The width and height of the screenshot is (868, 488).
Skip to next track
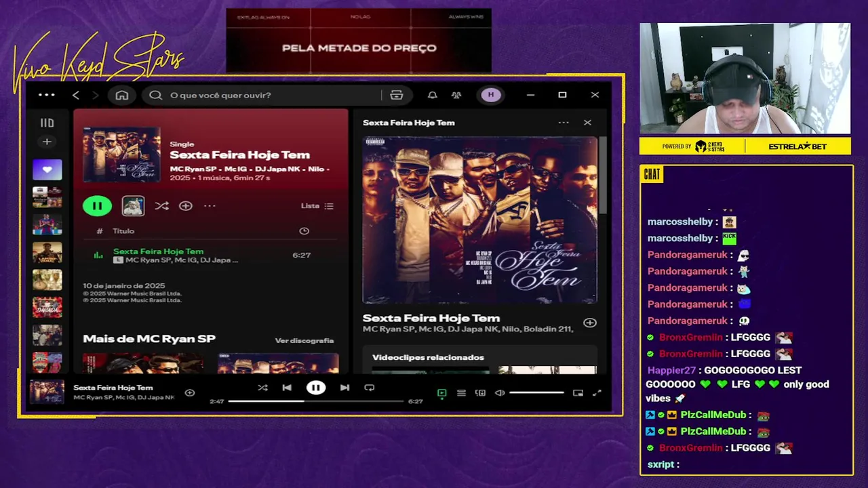pyautogui.click(x=344, y=388)
